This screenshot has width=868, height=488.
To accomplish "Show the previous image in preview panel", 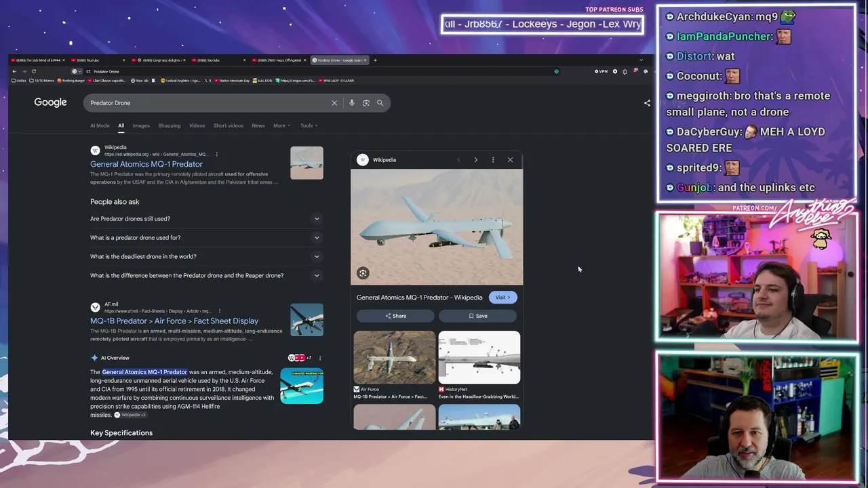I will click(x=458, y=160).
